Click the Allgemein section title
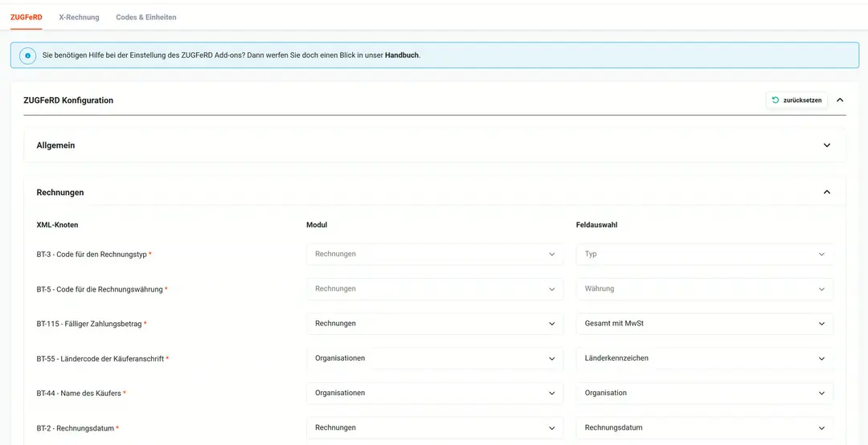Image resolution: width=868 pixels, height=445 pixels. point(56,145)
